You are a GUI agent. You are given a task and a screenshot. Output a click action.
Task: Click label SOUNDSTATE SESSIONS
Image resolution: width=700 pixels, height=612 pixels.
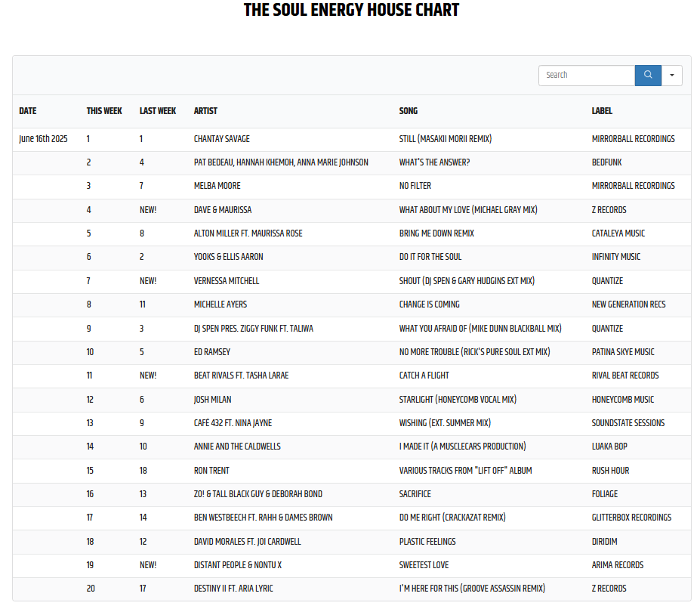point(628,423)
